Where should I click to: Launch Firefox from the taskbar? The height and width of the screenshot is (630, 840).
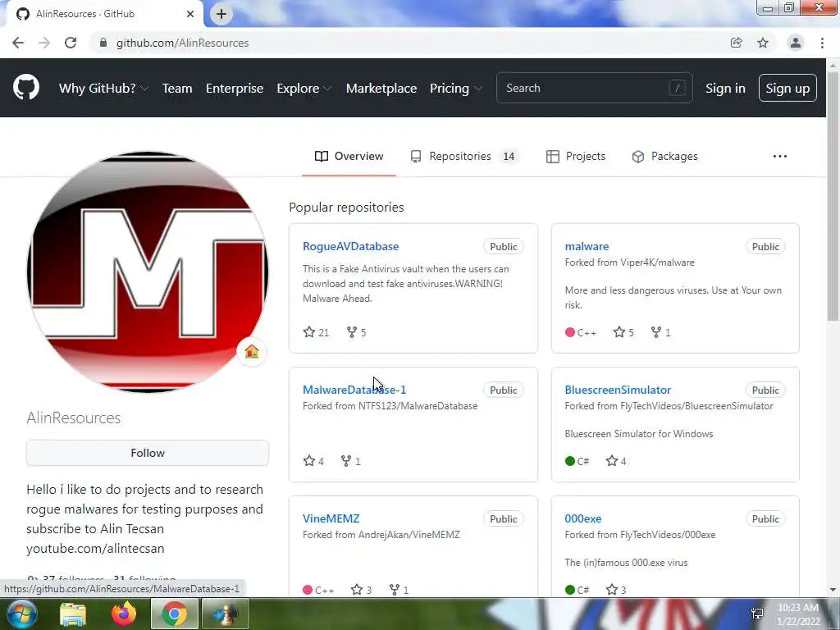click(x=124, y=614)
